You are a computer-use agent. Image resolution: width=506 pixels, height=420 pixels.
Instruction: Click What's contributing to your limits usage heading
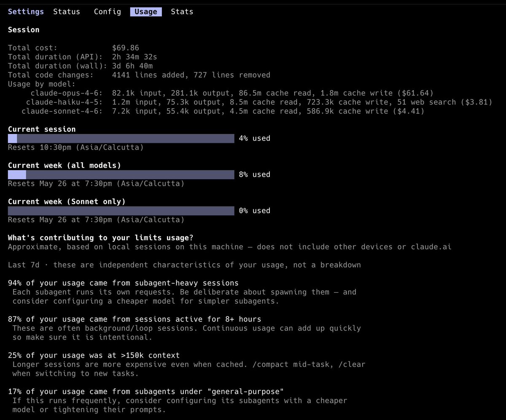pos(101,238)
